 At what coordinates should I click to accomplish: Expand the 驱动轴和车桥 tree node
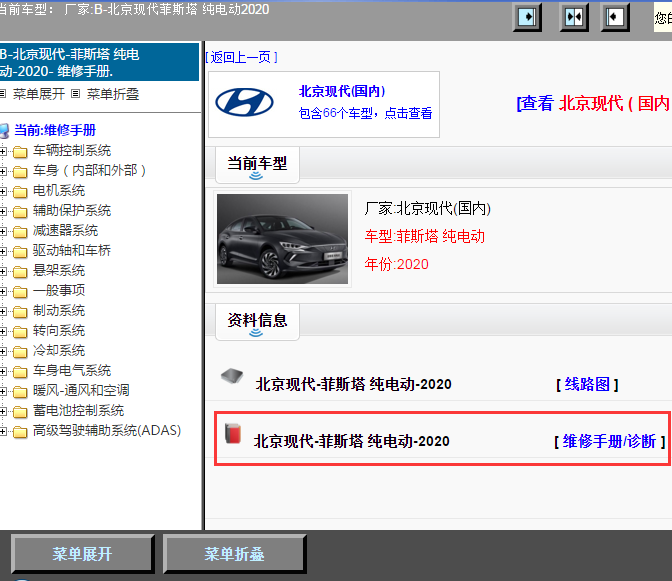point(3,251)
